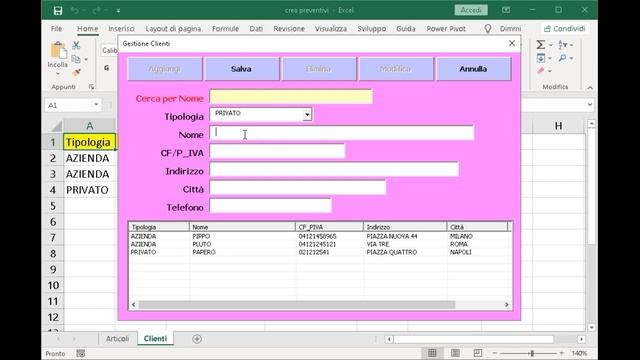Switch to the Layout di pagina tab
Viewport: 640px width, 360px height.
(173, 29)
